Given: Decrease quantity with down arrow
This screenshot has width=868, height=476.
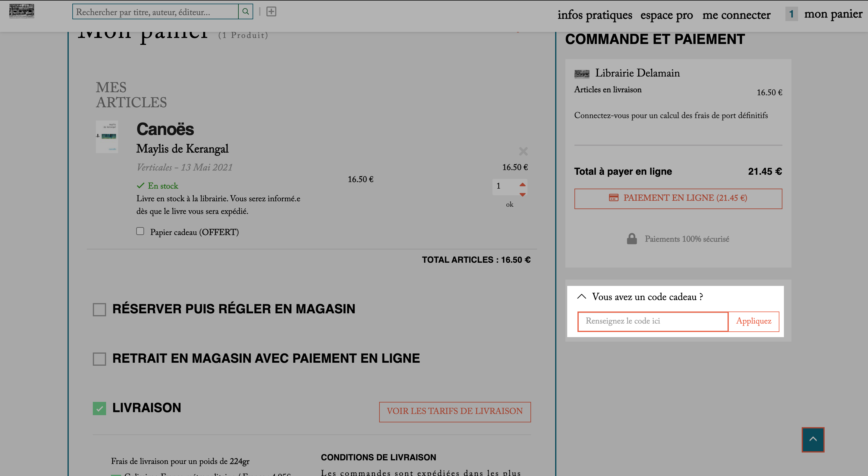Looking at the screenshot, I should click(522, 194).
